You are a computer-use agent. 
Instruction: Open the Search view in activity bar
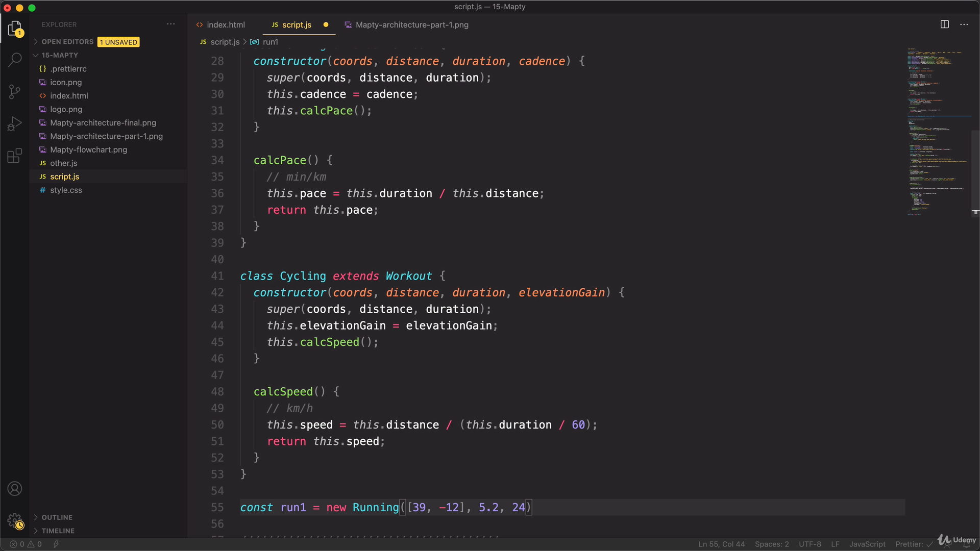pyautogui.click(x=15, y=60)
